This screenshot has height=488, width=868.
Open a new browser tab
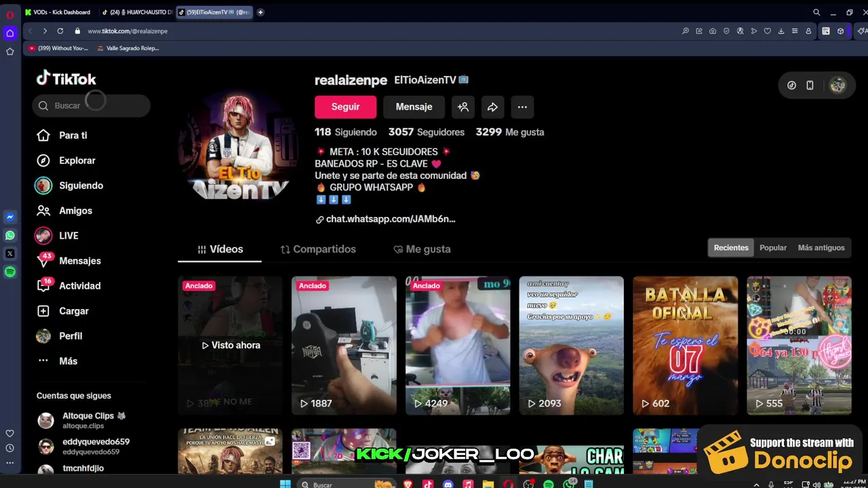[x=260, y=12]
